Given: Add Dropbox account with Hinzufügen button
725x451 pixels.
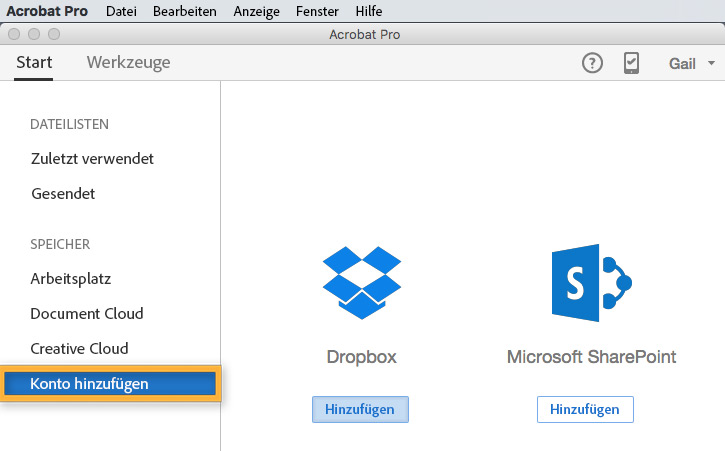Looking at the screenshot, I should click(360, 409).
